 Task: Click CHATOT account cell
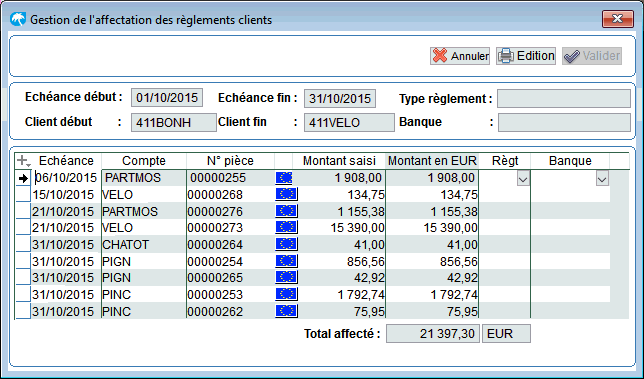click(x=144, y=245)
